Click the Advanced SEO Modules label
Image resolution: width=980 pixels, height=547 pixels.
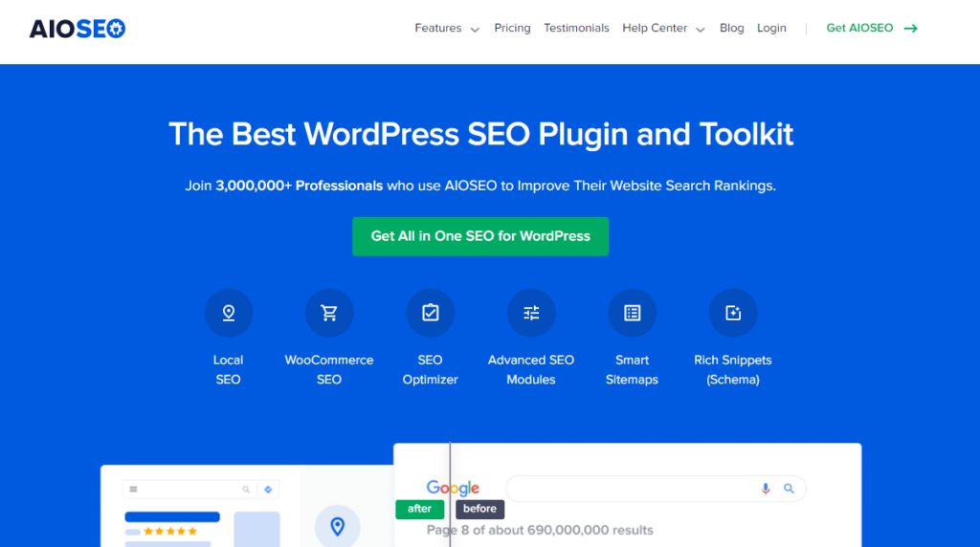click(x=531, y=370)
